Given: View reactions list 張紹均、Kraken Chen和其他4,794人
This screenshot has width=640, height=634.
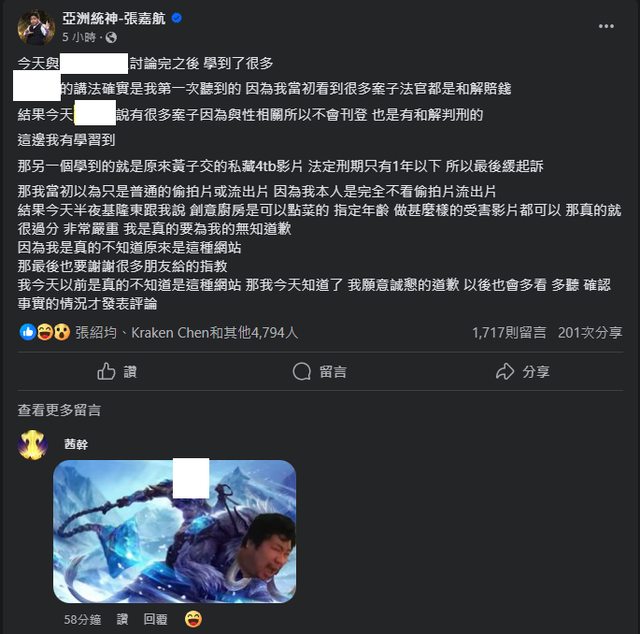Looking at the screenshot, I should pos(187,333).
